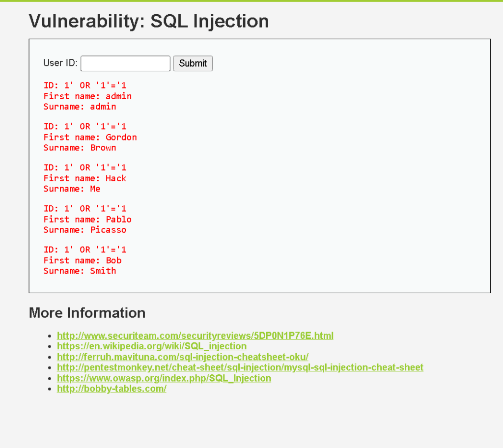The height and width of the screenshot is (448, 503).
Task: Click the User ID label text
Action: click(x=60, y=63)
